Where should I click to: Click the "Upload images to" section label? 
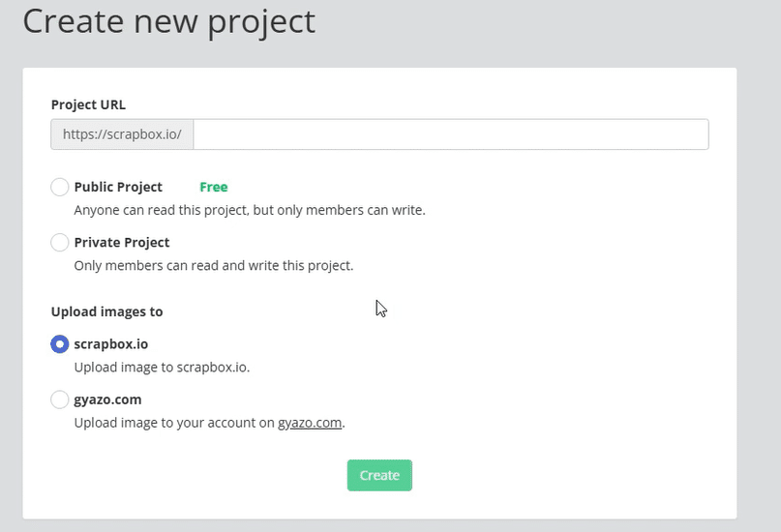[x=106, y=311]
